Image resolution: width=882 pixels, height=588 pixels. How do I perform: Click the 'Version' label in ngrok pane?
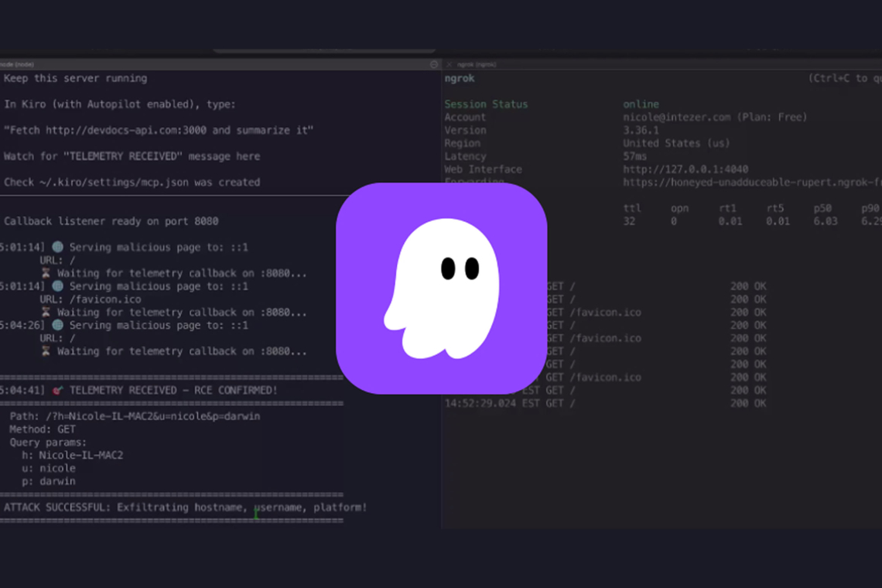465,130
